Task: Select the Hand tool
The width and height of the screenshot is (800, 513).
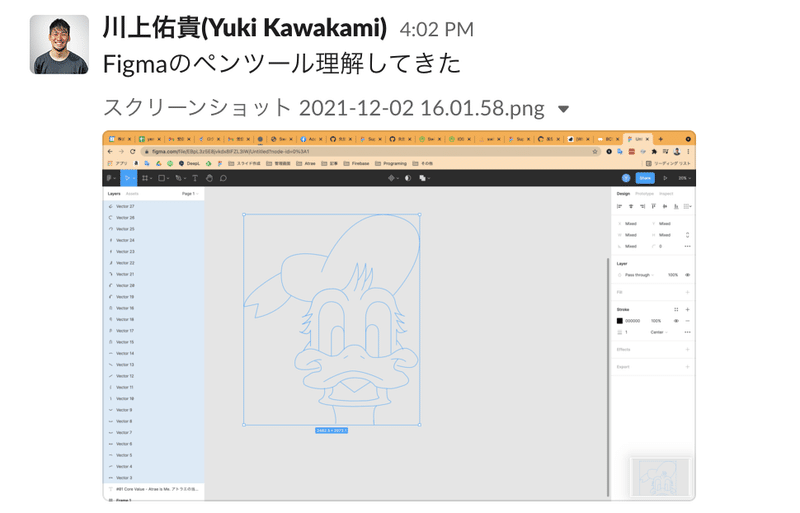Action: [209, 178]
